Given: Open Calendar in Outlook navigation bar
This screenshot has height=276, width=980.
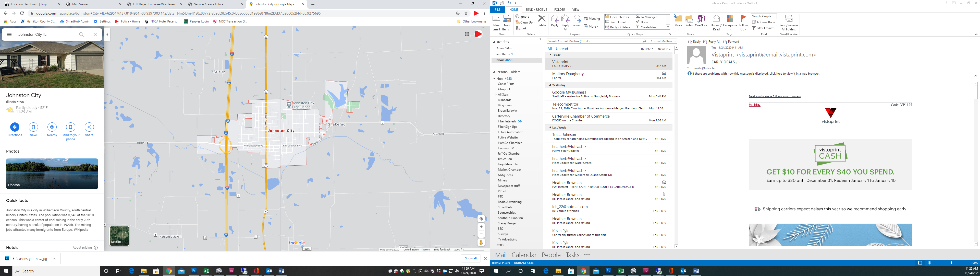Looking at the screenshot, I should coord(524,255).
